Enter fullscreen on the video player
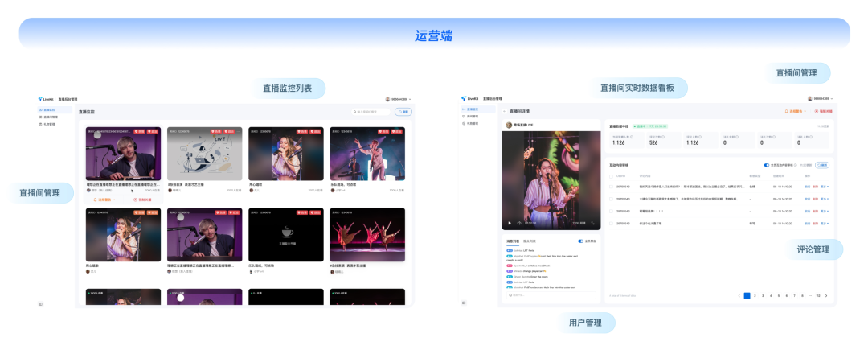This screenshot has height=350, width=868. click(593, 223)
